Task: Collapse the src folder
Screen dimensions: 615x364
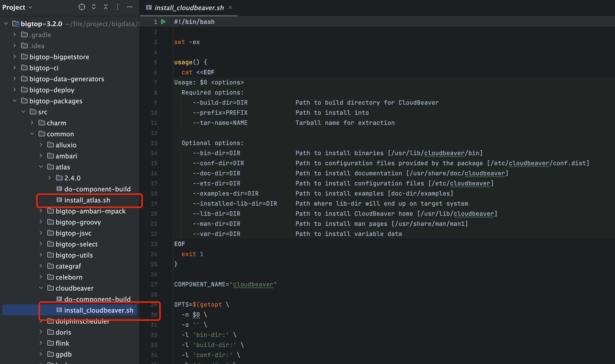Action: (x=24, y=112)
